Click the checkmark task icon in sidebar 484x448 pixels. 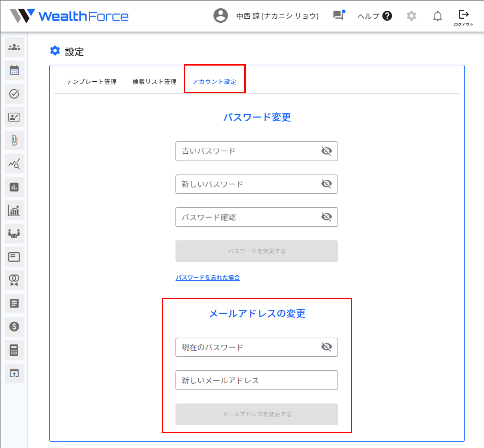pos(14,94)
